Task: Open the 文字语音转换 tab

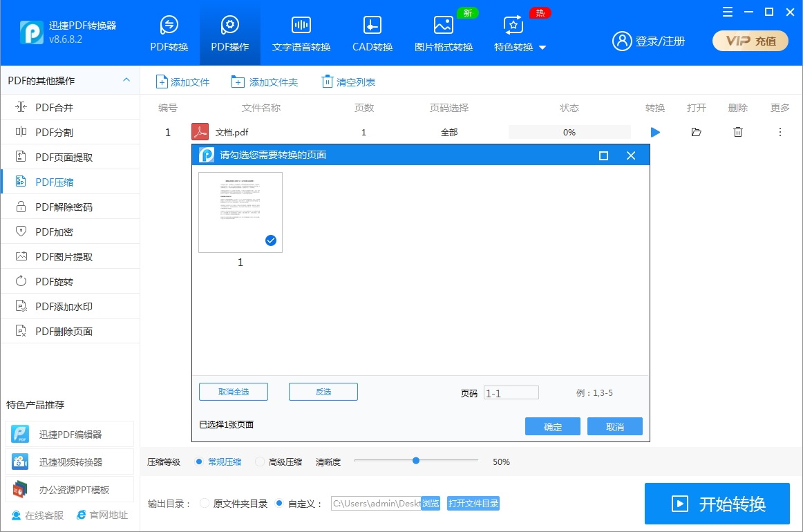Action: click(301, 34)
